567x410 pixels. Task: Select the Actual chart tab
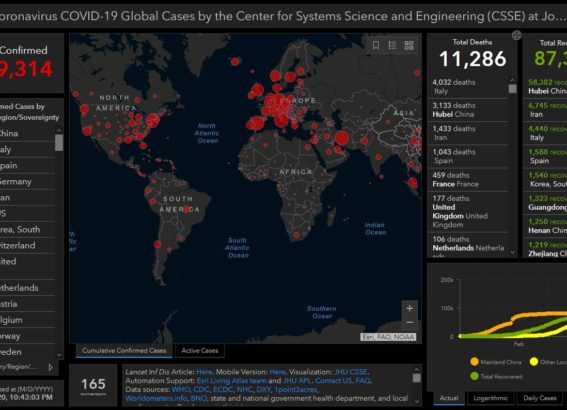(449, 398)
